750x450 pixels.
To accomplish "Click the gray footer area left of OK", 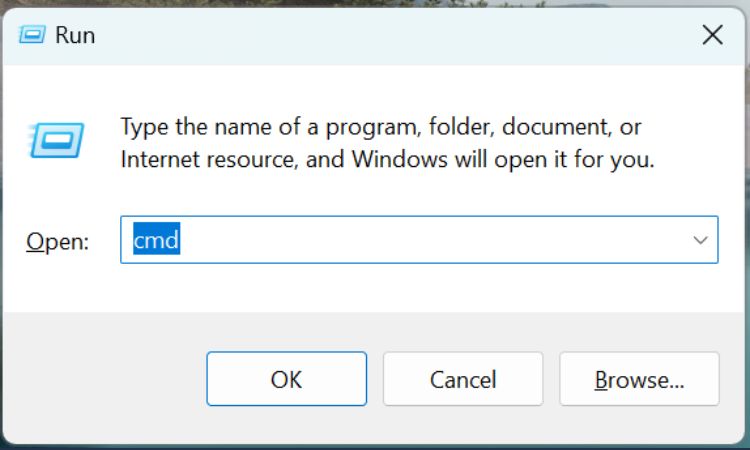I will [105, 379].
